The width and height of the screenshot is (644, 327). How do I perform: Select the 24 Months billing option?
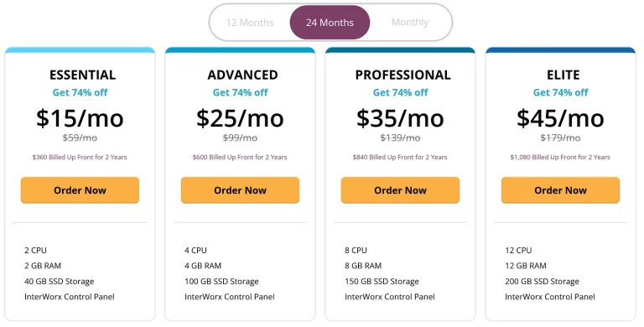point(330,23)
